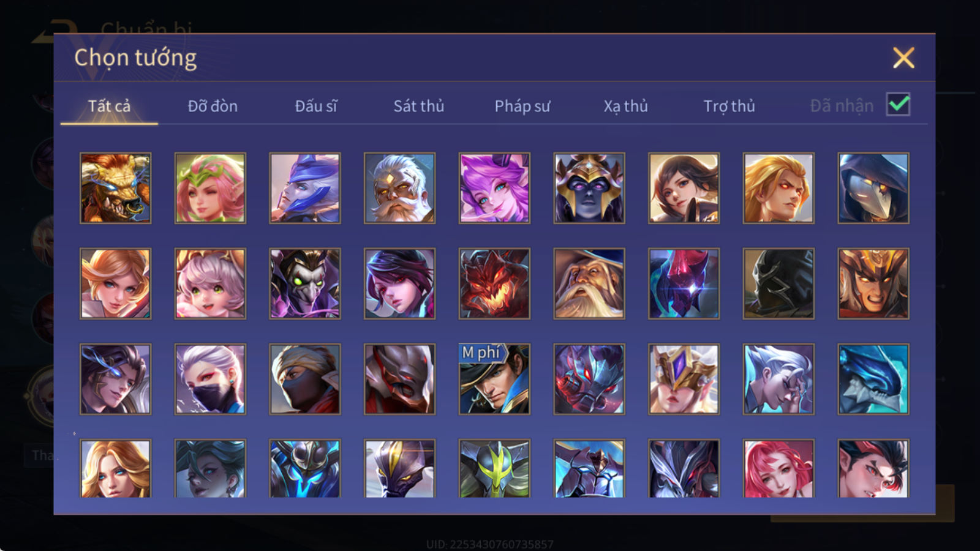Image resolution: width=980 pixels, height=551 pixels.
Task: Select the Tất cả tab
Action: pyautogui.click(x=109, y=106)
